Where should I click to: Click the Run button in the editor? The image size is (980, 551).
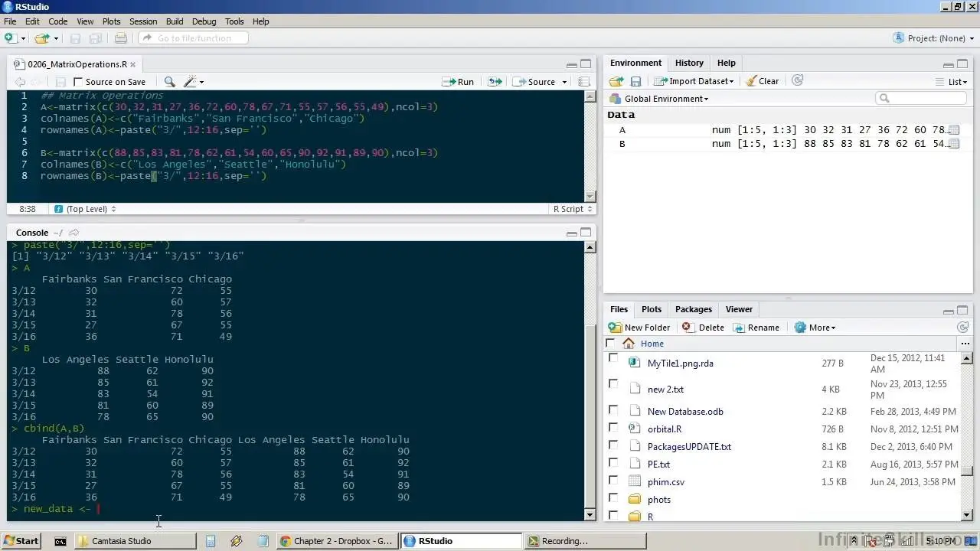[459, 82]
